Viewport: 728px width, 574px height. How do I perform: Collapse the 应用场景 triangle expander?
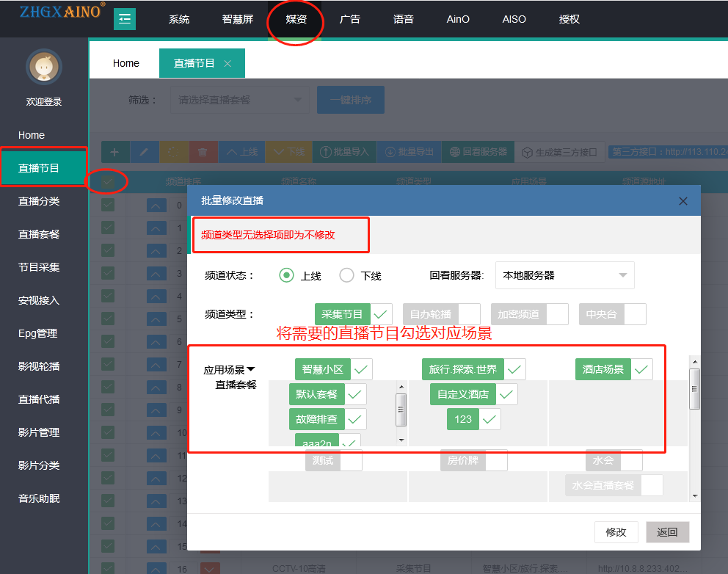click(251, 370)
